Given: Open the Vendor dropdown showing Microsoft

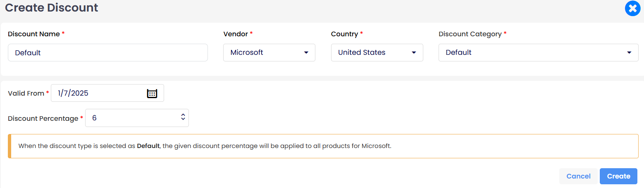Looking at the screenshot, I should pyautogui.click(x=269, y=53).
